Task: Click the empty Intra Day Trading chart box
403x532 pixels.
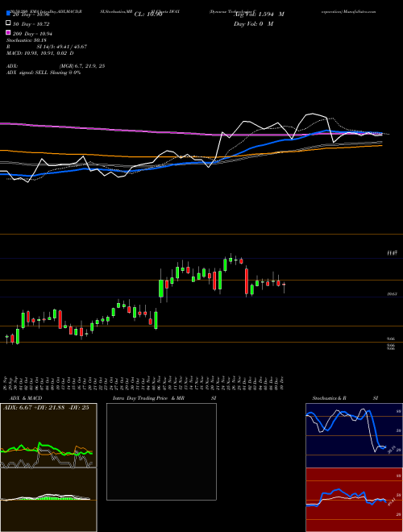Action: coord(161,451)
